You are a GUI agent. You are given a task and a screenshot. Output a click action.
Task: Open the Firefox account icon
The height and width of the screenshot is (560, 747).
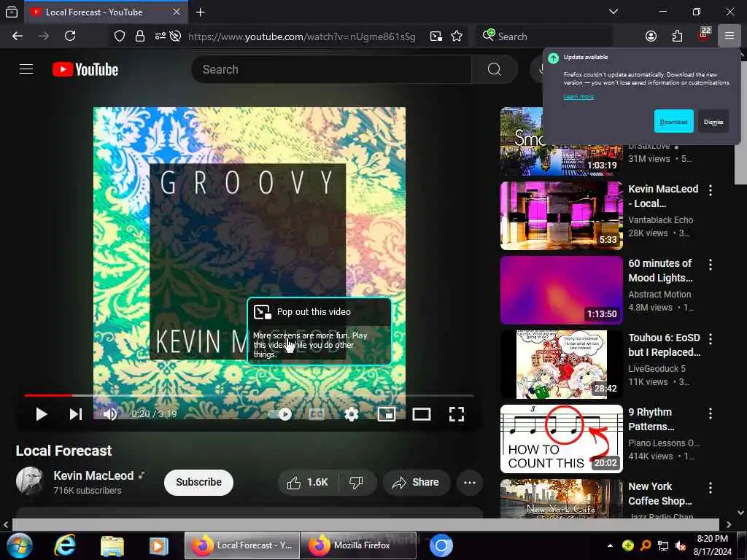click(x=651, y=36)
